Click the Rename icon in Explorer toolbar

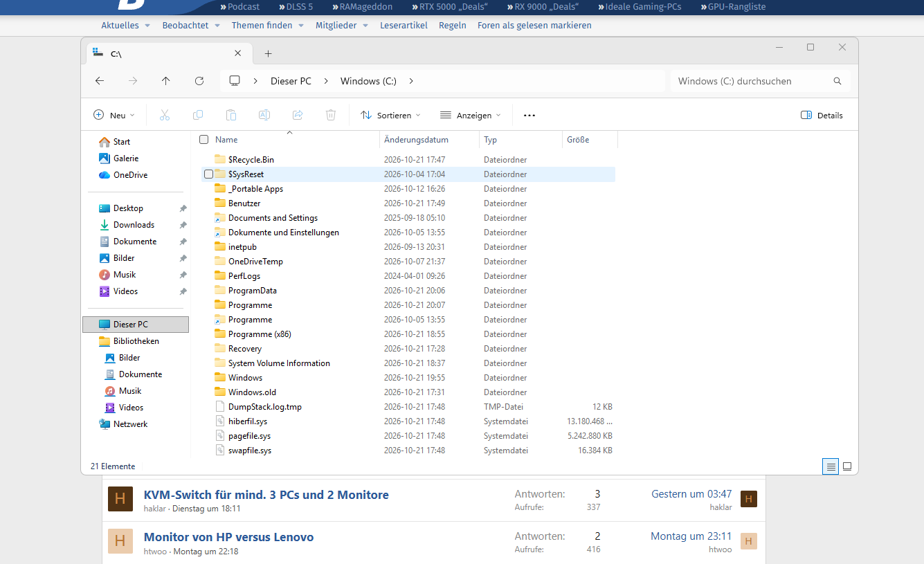tap(264, 116)
